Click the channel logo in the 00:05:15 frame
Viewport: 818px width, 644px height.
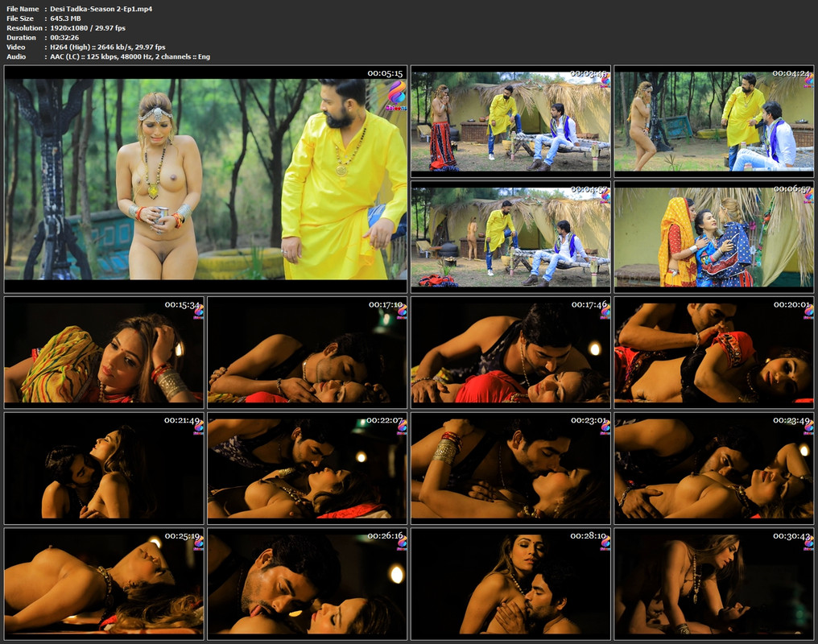(x=396, y=97)
